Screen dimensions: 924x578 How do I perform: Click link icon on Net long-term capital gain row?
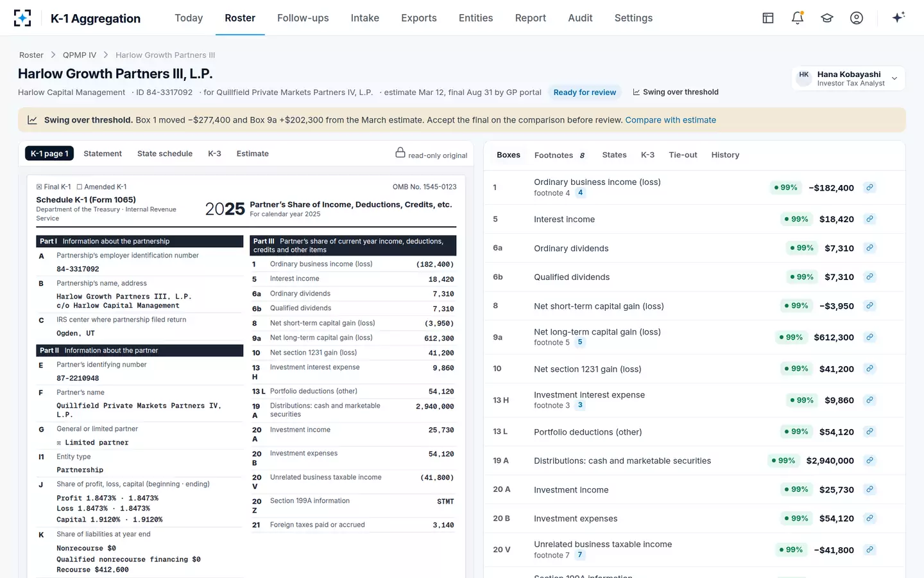click(869, 337)
